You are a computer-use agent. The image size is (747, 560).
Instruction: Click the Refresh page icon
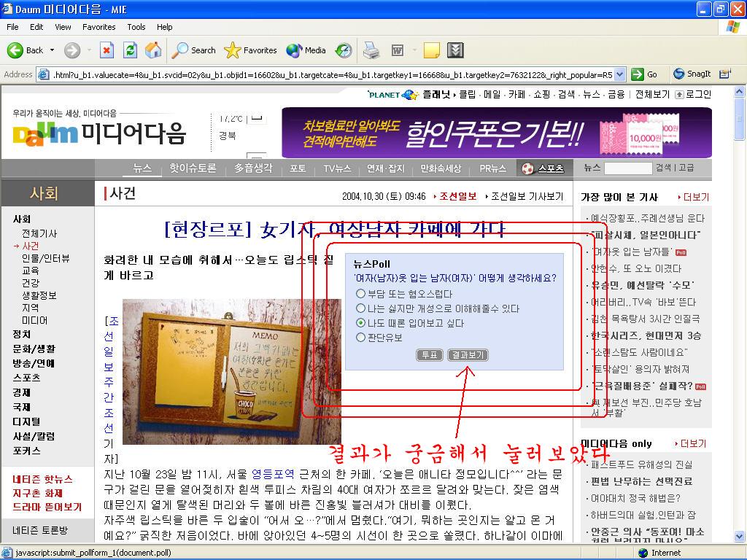pyautogui.click(x=130, y=50)
